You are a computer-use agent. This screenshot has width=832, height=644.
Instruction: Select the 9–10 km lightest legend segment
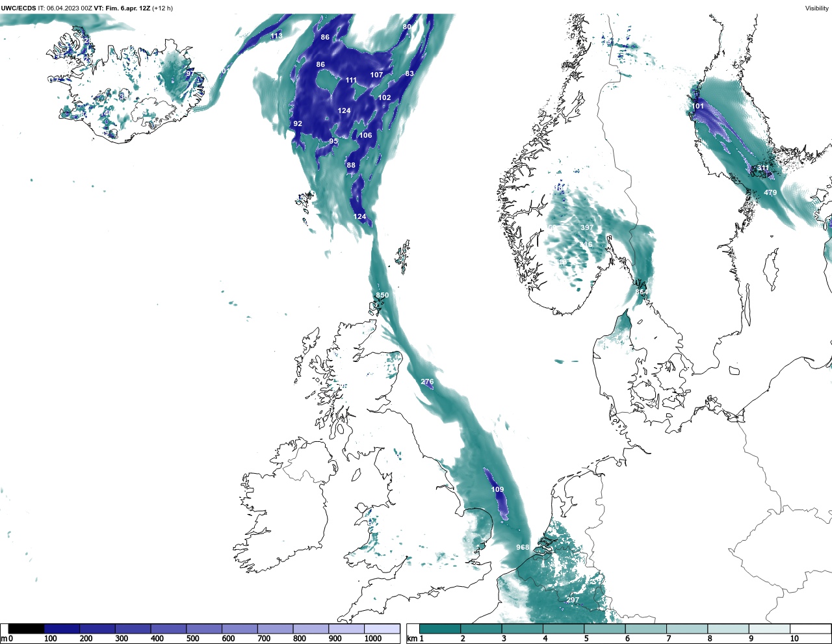770,628
